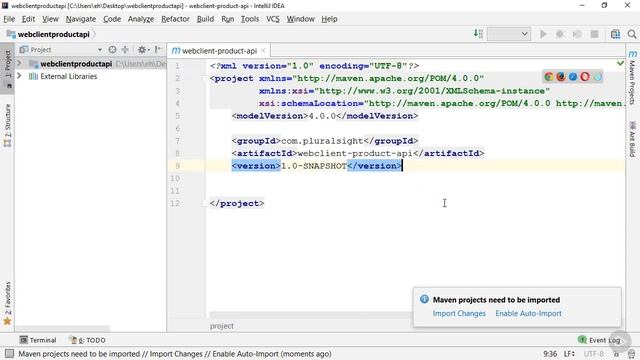The image size is (640, 360).
Task: Select the webclientproductapi project folder row
Action: point(91,64)
